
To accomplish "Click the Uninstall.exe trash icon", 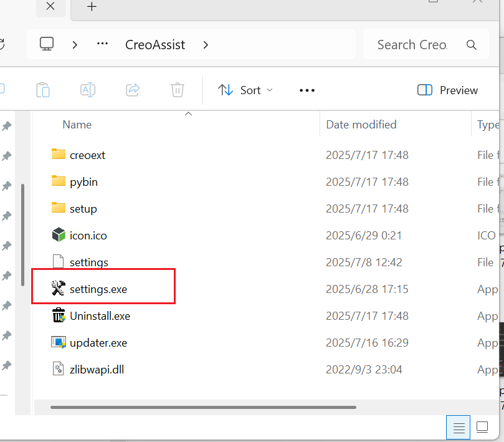I will click(59, 315).
